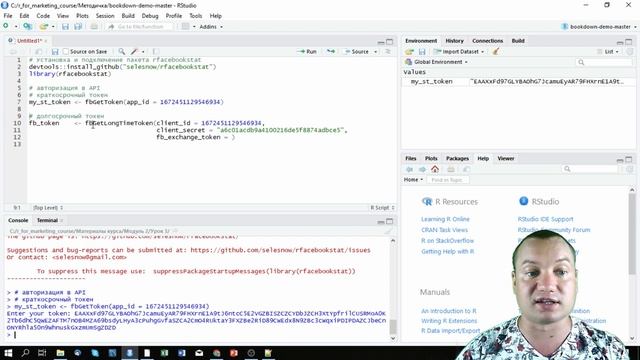Open the R on StackOverflow link
The width and height of the screenshot is (640, 360).
tap(448, 241)
